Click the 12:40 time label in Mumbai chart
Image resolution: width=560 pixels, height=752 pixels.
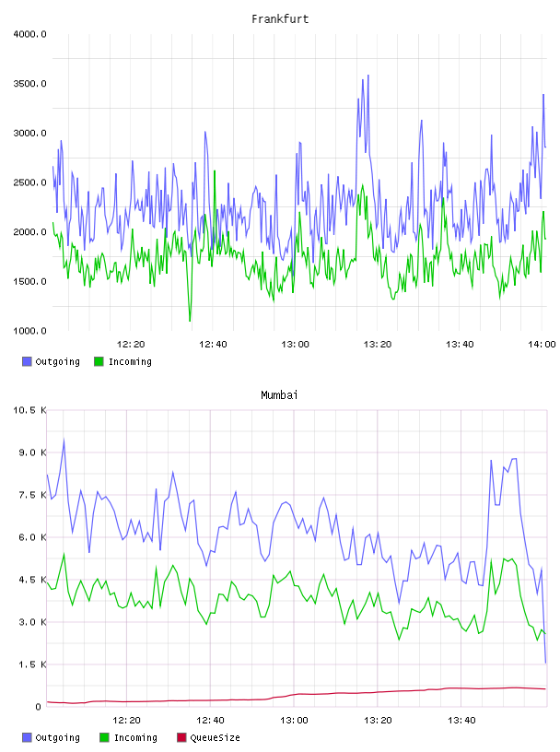tap(210, 720)
